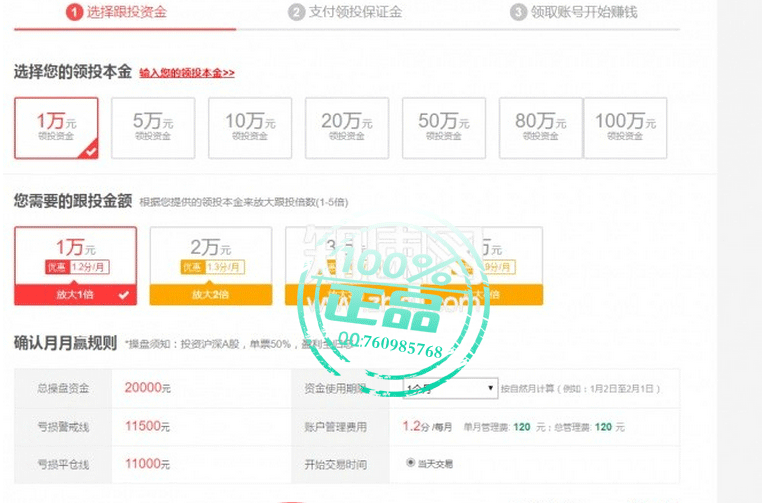Click the 选择您的领投本金 heading
This screenshot has width=763, height=503.
pyautogui.click(x=73, y=72)
